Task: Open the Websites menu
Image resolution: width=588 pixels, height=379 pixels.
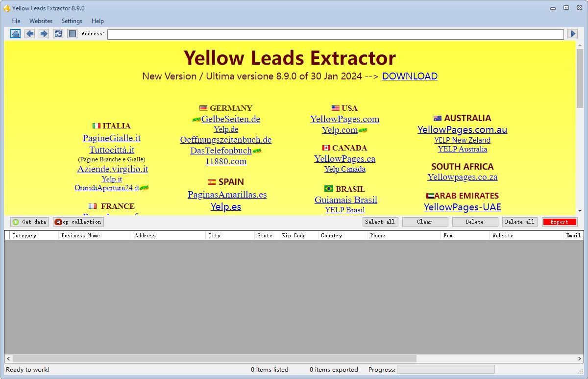Action: coord(41,21)
